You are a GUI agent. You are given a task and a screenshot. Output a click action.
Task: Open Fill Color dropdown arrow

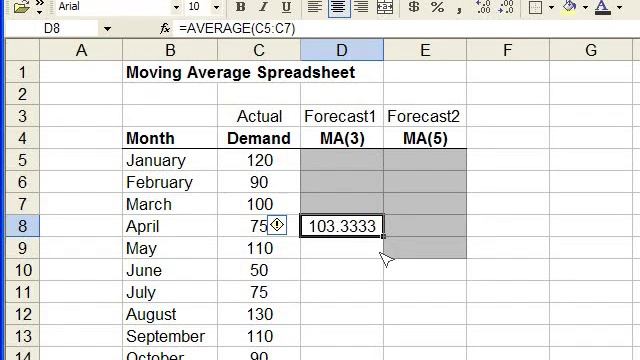(x=585, y=7)
